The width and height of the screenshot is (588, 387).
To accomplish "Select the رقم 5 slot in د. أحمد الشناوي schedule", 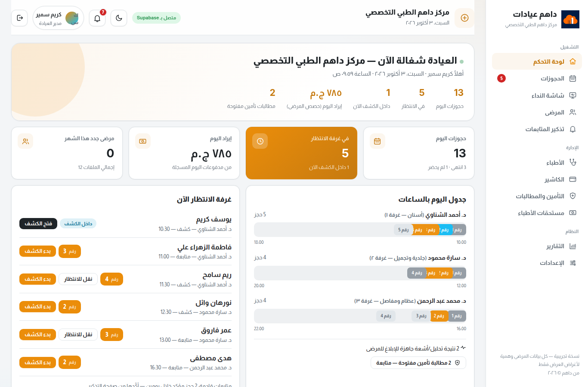I will pos(403,230).
